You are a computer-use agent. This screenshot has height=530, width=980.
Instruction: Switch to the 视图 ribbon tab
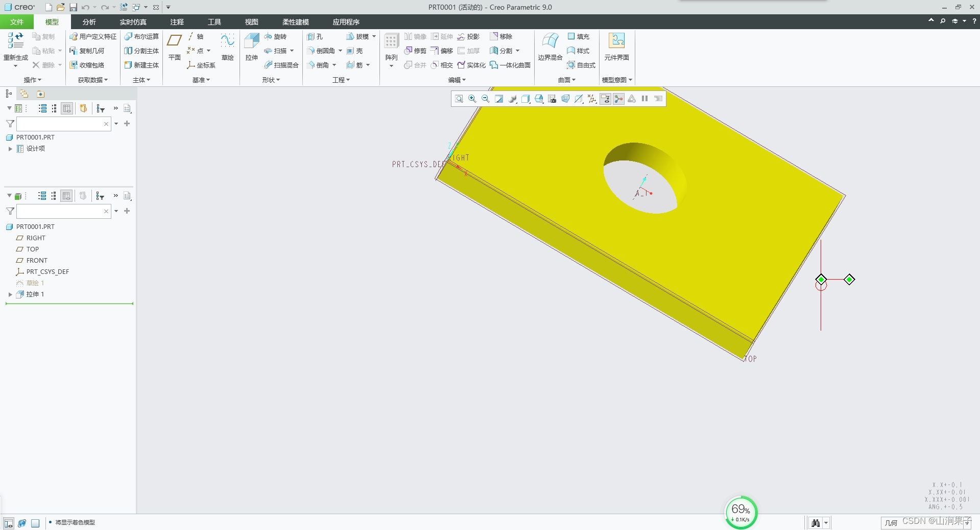pyautogui.click(x=251, y=22)
